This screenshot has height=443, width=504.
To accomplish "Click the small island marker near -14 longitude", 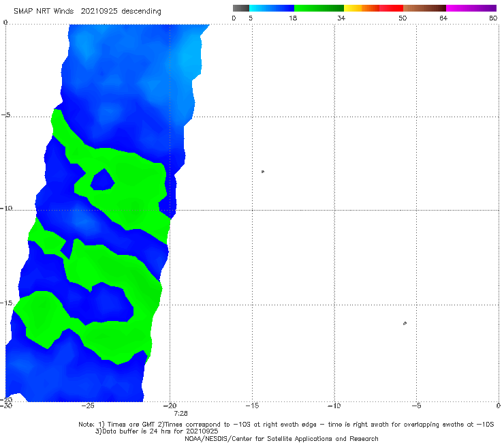I will [x=263, y=172].
